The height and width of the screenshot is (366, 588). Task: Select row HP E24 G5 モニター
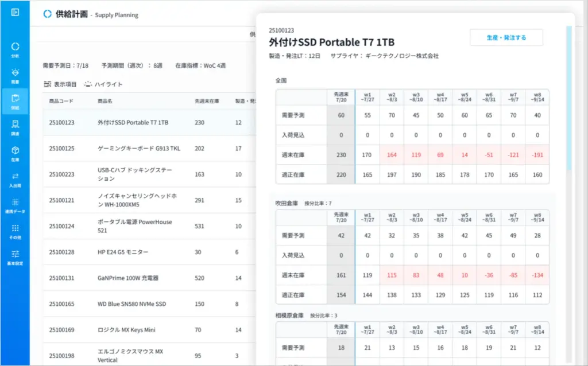[150, 252]
